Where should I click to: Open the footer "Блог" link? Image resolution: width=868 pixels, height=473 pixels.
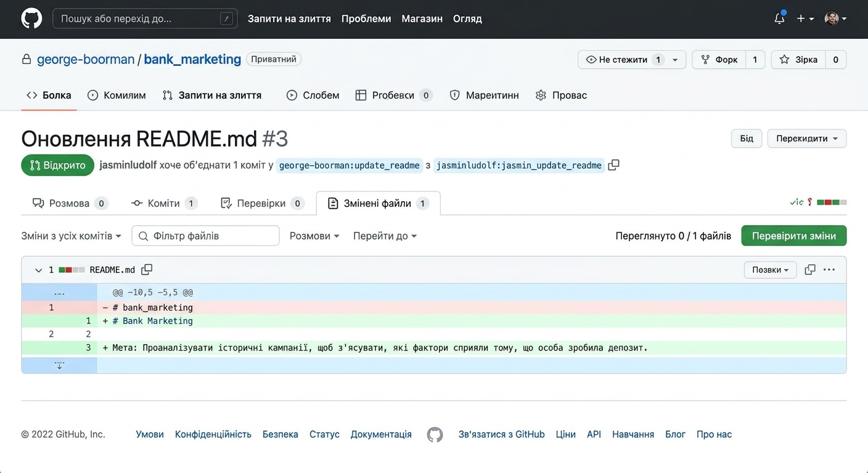point(675,434)
